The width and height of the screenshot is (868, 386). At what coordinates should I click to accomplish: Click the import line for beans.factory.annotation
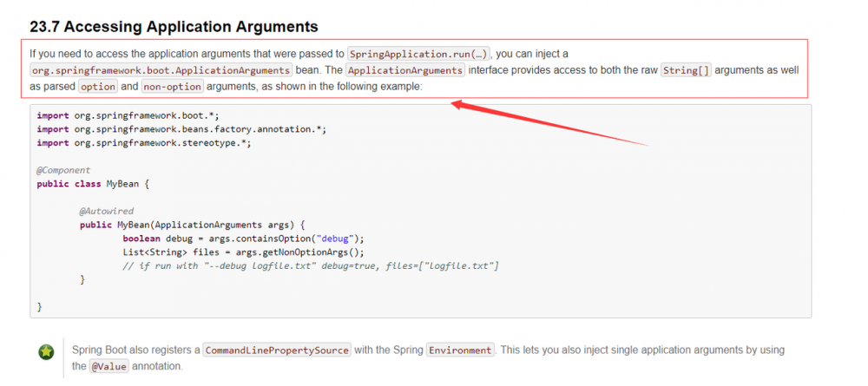click(181, 129)
